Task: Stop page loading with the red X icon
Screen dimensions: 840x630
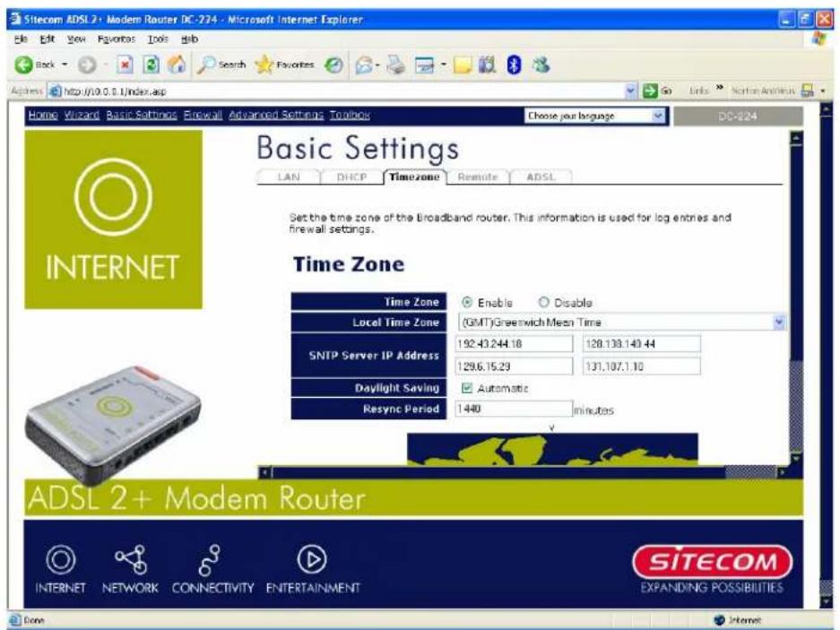Action: point(125,65)
